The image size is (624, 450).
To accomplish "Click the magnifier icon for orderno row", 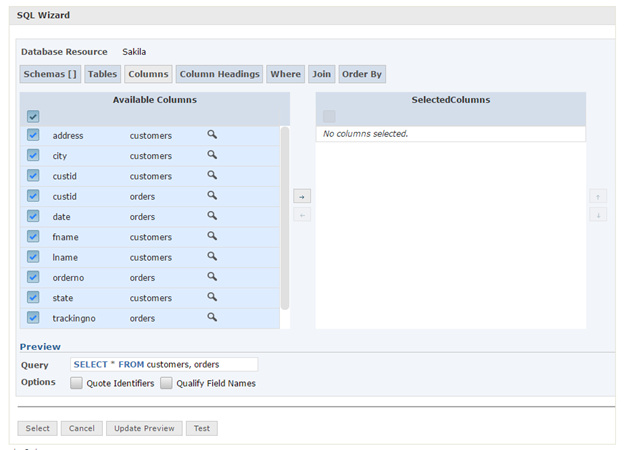I will (x=212, y=277).
